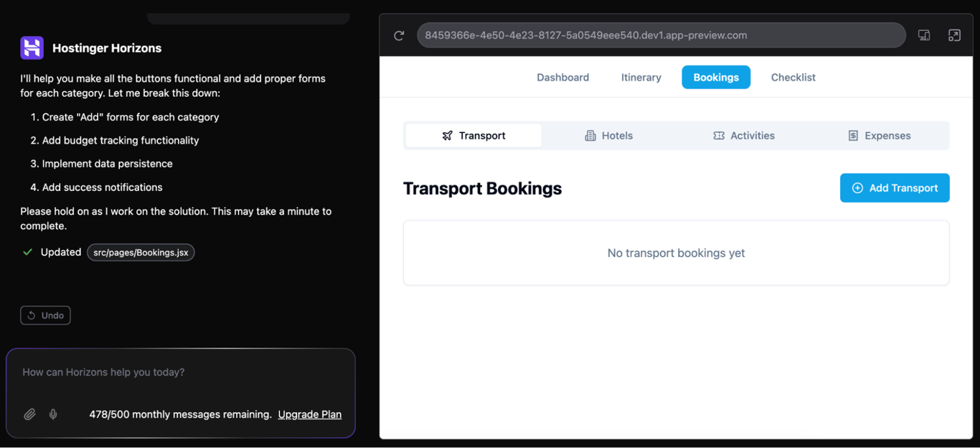
Task: Click the src/pages/Bookings.jsx file chip
Action: [x=141, y=252]
